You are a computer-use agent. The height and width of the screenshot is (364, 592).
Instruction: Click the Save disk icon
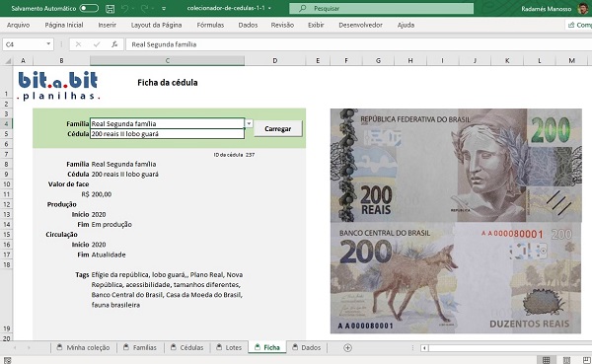pyautogui.click(x=110, y=8)
